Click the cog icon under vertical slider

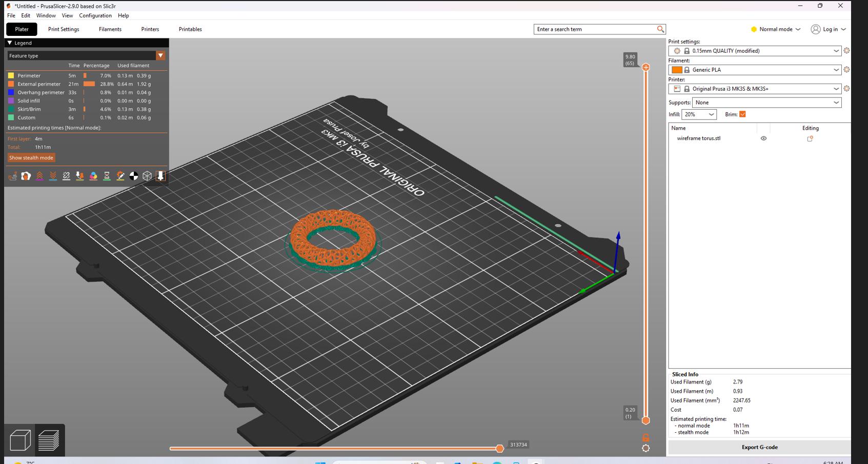click(646, 448)
